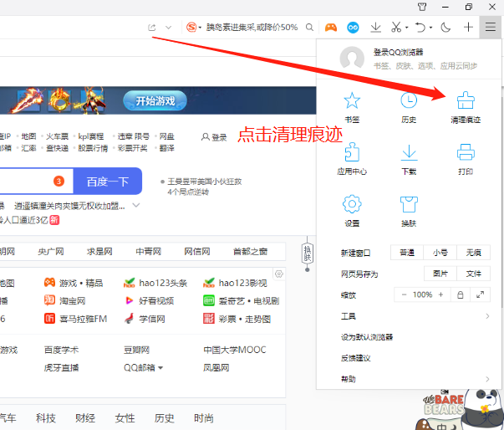Click the address bar search text field
The image size is (504, 430).
252,28
